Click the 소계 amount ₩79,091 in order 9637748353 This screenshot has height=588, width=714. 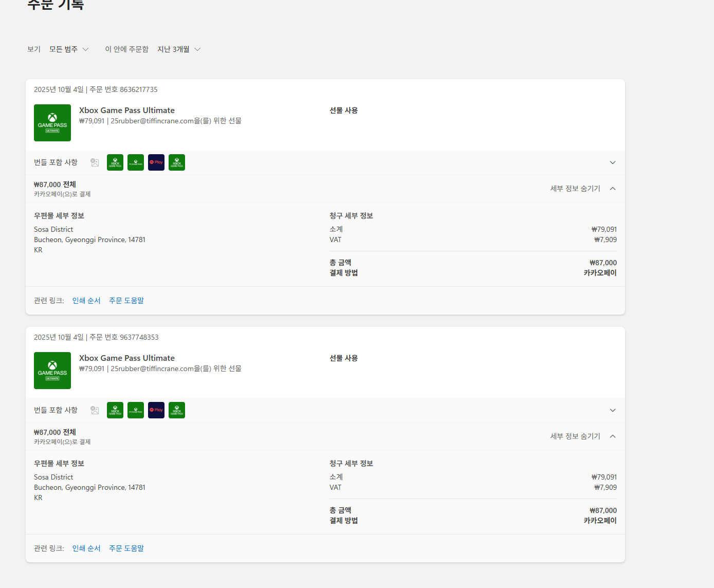[x=604, y=477]
